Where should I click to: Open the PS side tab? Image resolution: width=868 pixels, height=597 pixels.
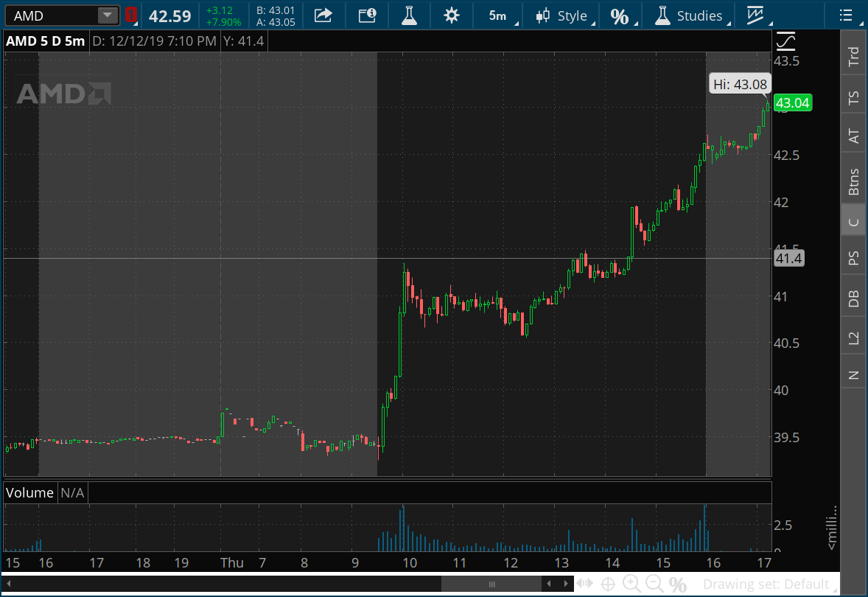(x=853, y=257)
